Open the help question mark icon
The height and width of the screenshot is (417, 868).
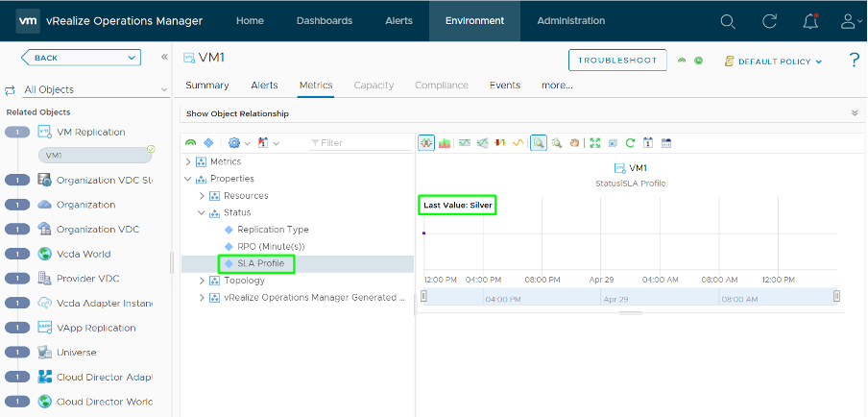[854, 61]
